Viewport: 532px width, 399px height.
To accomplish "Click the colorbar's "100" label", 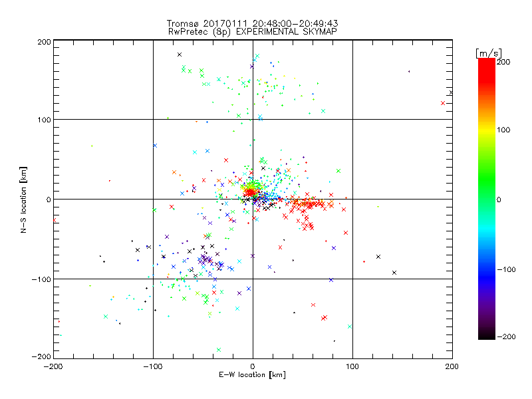I will (503, 130).
